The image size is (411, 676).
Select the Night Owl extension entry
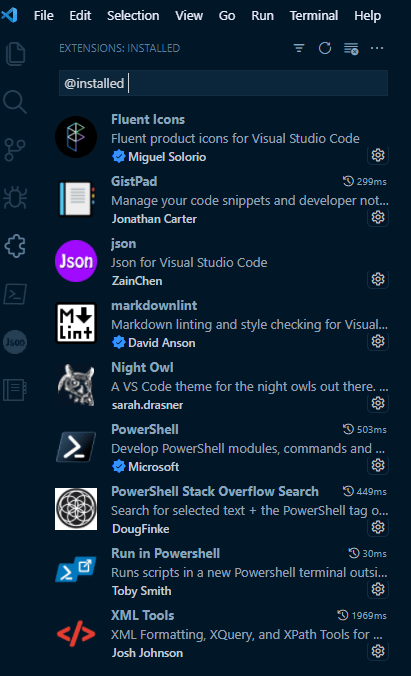222,386
